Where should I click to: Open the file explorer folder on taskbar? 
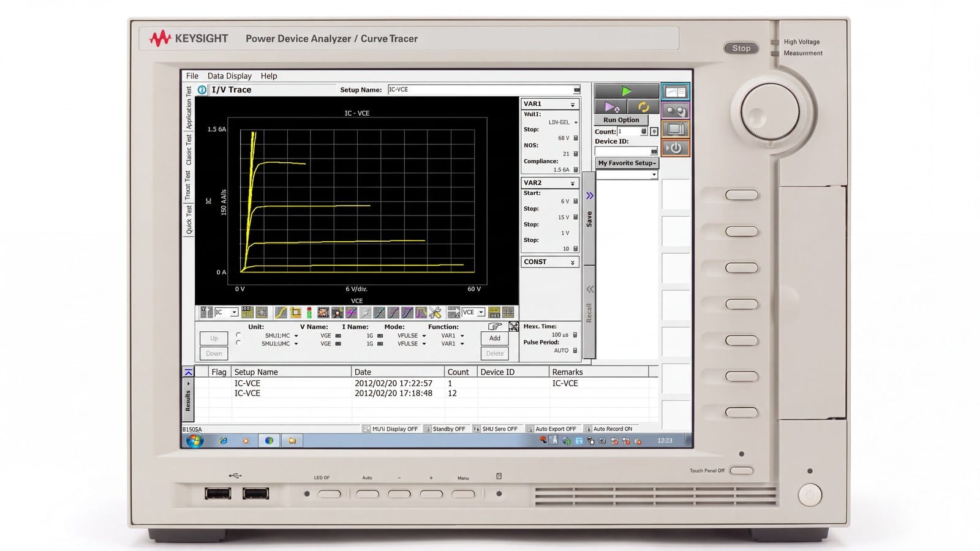point(292,440)
